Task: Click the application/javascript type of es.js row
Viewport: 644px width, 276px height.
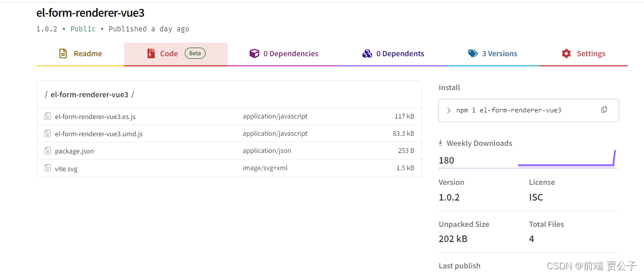Action: (x=275, y=116)
